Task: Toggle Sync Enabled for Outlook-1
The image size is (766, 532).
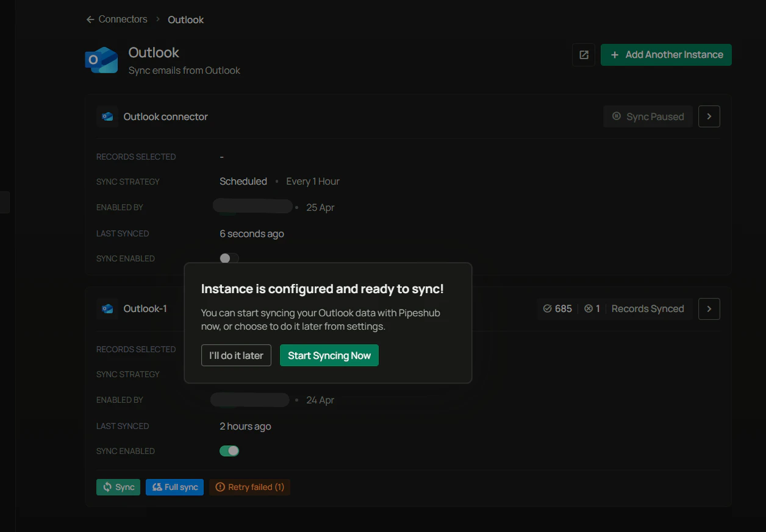Action: pos(229,451)
